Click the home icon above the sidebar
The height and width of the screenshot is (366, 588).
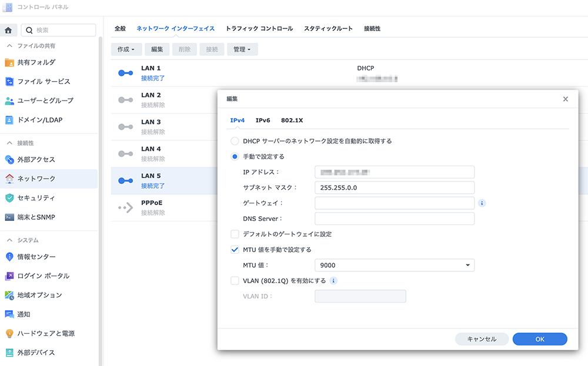9,29
